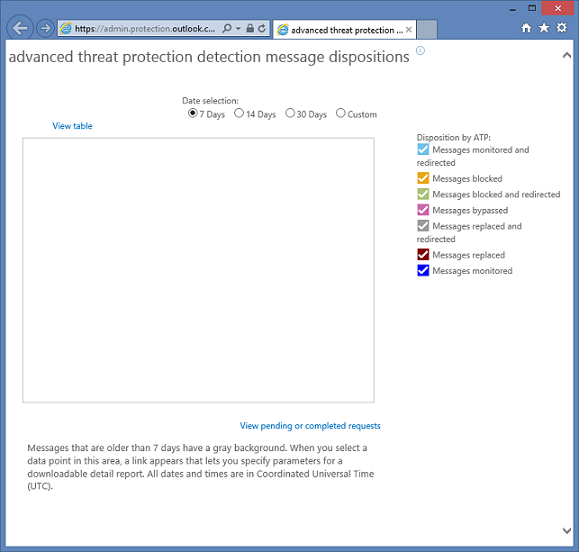The width and height of the screenshot is (579, 552).
Task: Click the security lock icon in address bar
Action: click(250, 28)
